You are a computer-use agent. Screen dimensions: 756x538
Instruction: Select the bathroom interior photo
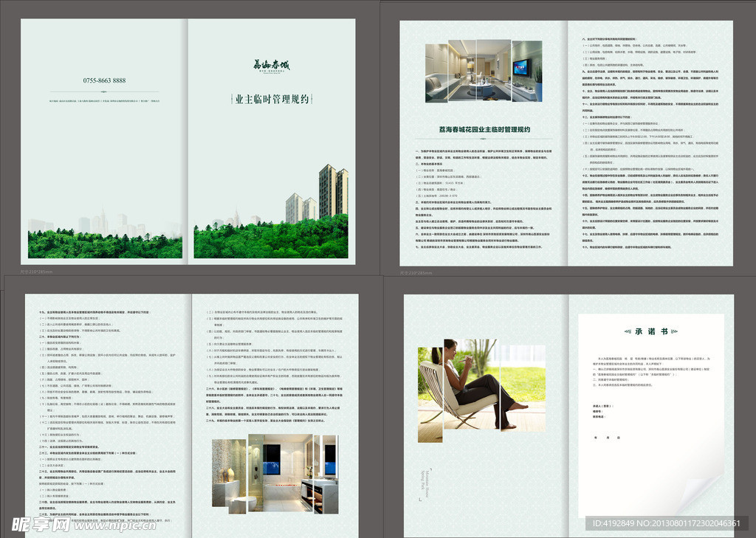[275, 473]
